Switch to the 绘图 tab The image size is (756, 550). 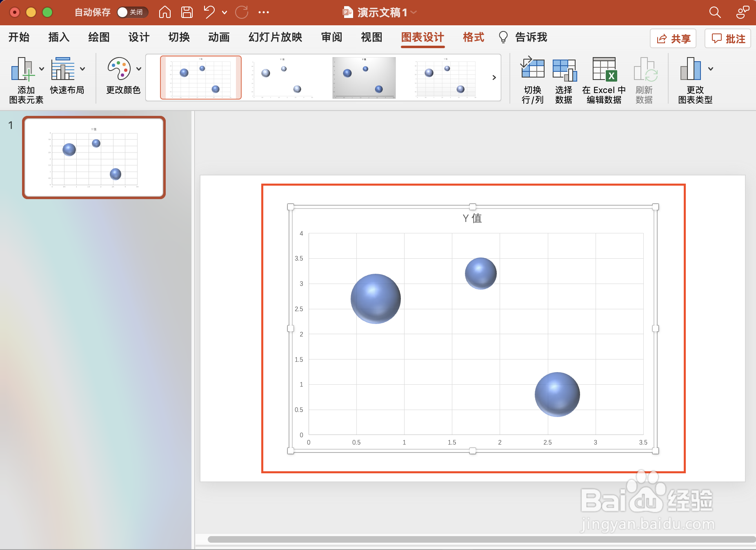pyautogui.click(x=99, y=37)
